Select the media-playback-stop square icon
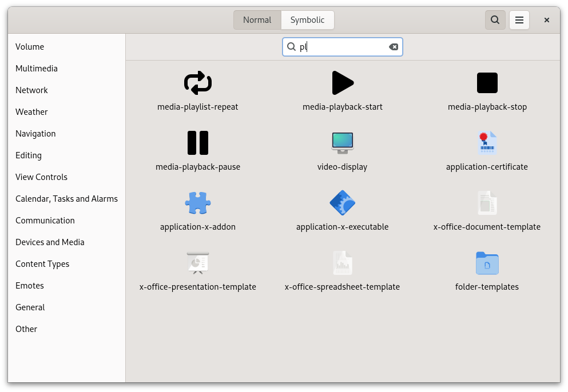Image resolution: width=568 pixels, height=392 pixels. click(487, 83)
